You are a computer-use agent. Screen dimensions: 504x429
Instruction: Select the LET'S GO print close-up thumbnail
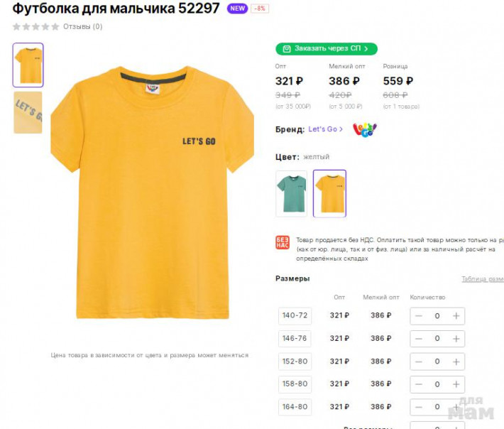(28, 112)
